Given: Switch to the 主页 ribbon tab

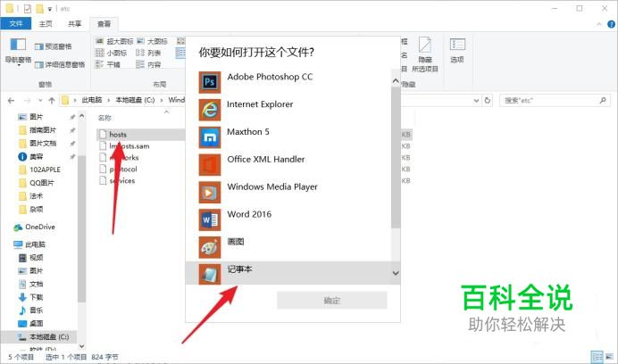Looking at the screenshot, I should [x=46, y=23].
